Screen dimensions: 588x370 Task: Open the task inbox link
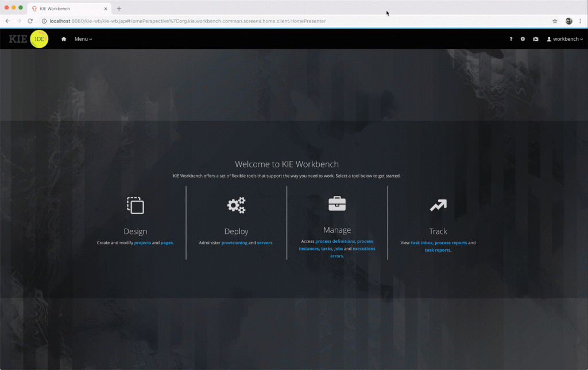421,243
